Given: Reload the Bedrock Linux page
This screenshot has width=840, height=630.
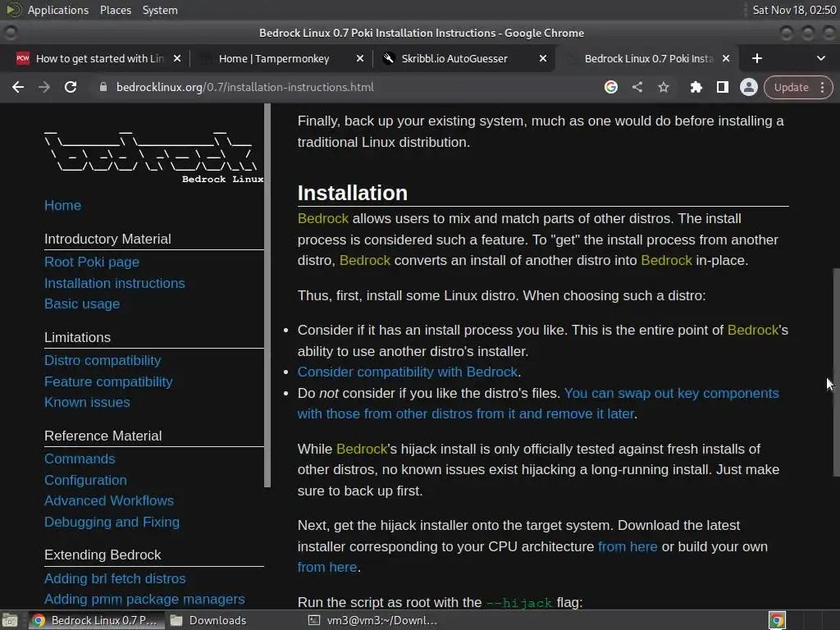Looking at the screenshot, I should click(x=71, y=87).
